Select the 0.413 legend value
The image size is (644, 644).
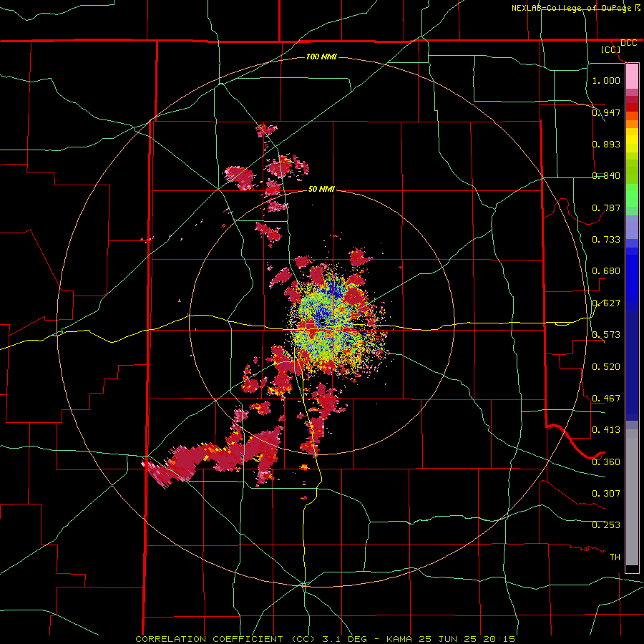[x=606, y=429]
